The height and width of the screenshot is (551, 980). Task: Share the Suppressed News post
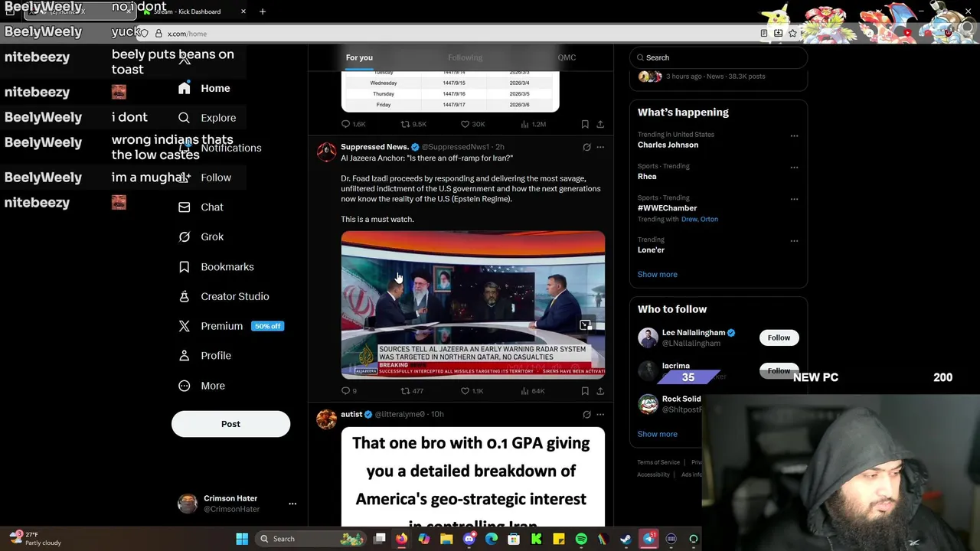click(x=600, y=391)
